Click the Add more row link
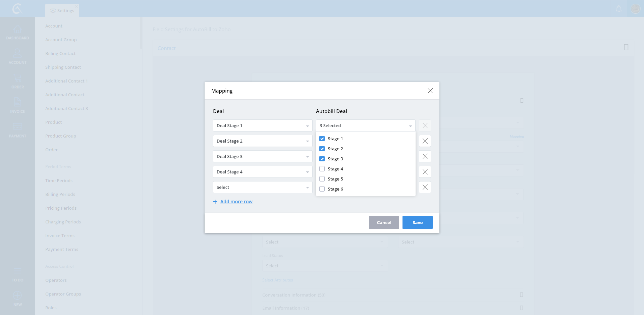644x315 pixels. point(236,202)
